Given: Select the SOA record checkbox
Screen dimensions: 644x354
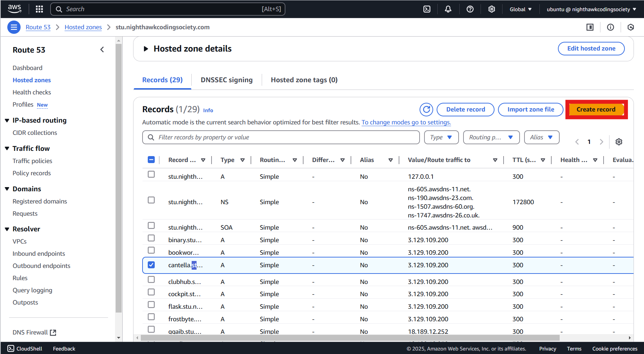Looking at the screenshot, I should (x=151, y=225).
